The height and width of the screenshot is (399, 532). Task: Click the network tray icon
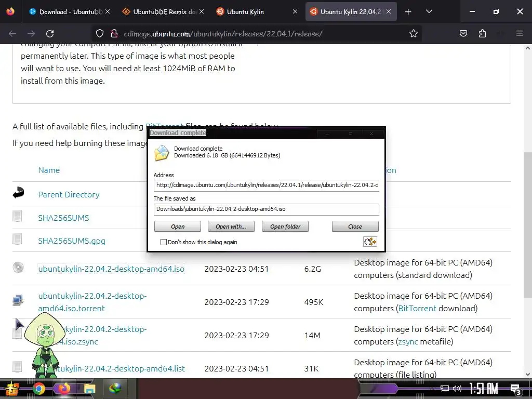[x=445, y=389]
